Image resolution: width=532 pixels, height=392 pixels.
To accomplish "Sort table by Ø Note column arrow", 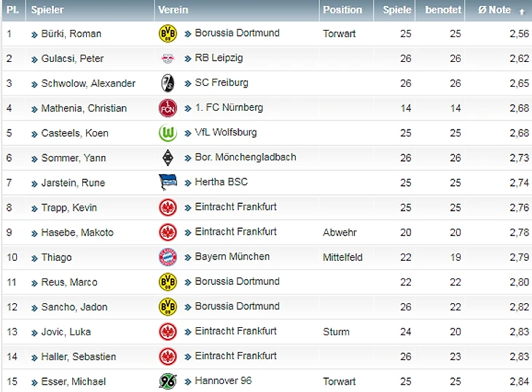I will 521,11.
